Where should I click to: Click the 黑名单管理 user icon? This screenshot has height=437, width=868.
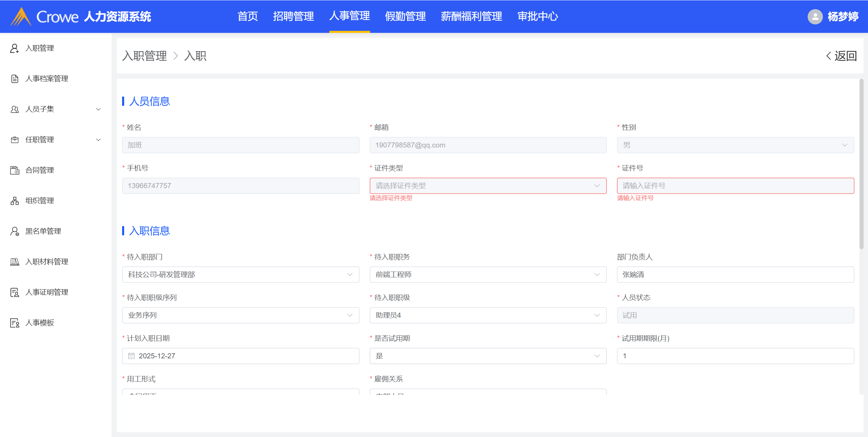pyautogui.click(x=14, y=231)
